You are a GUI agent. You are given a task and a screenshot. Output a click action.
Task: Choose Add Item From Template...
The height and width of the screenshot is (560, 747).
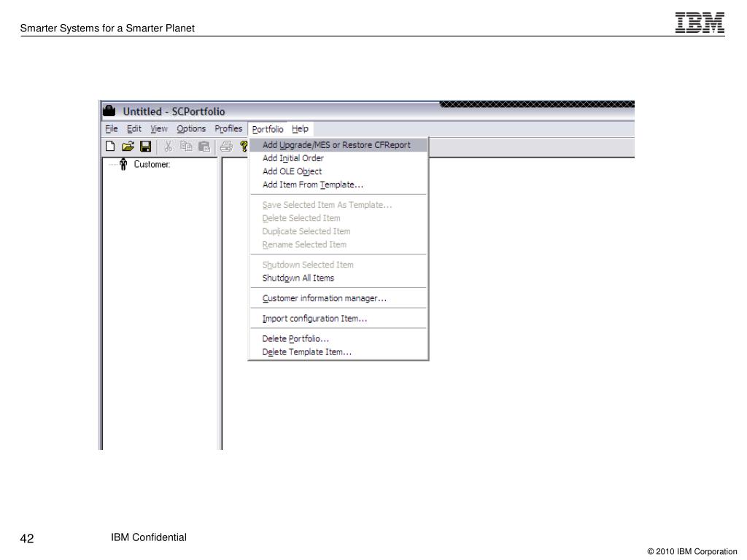pyautogui.click(x=338, y=184)
